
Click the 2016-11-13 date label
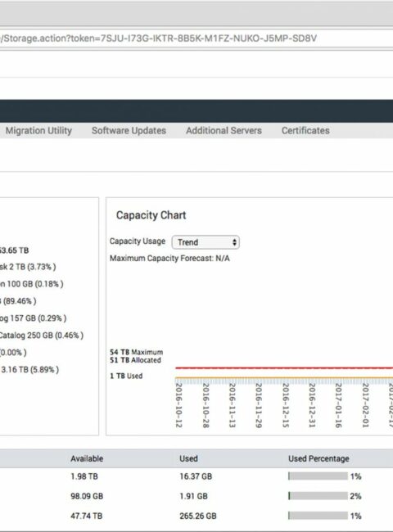pos(232,405)
